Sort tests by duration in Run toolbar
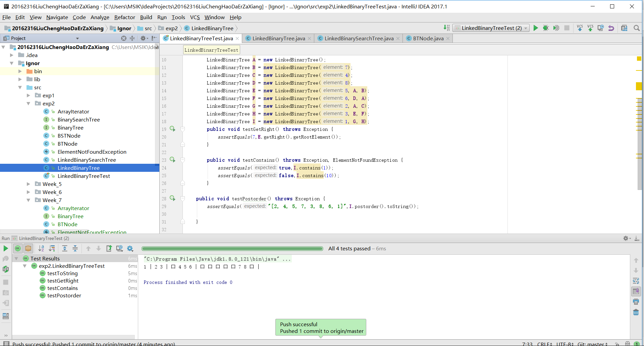This screenshot has width=644, height=346. click(x=52, y=248)
